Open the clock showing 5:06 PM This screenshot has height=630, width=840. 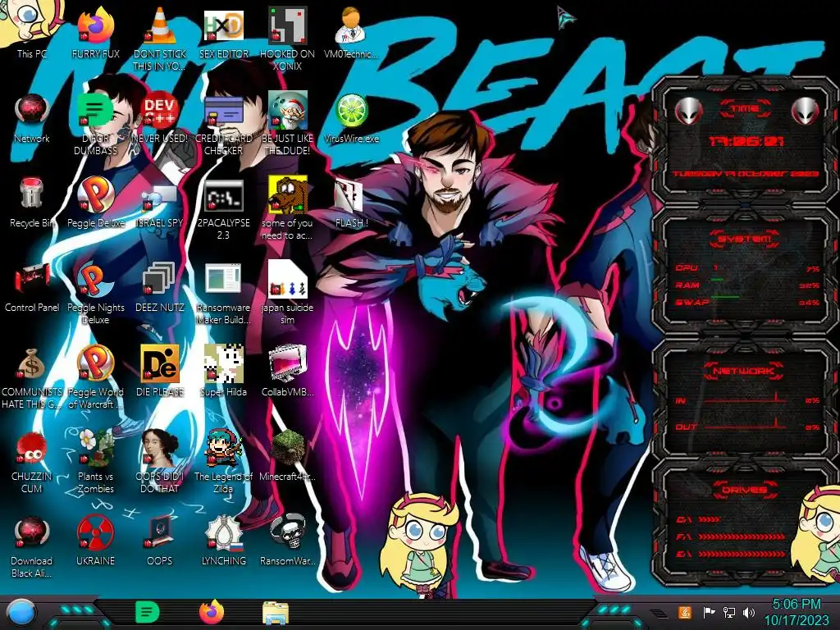pos(796,612)
